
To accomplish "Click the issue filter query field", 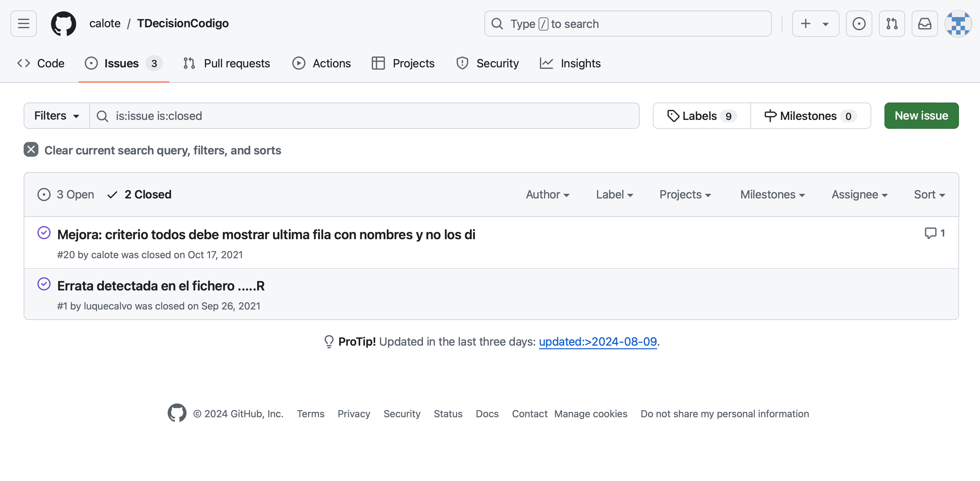I will (365, 116).
